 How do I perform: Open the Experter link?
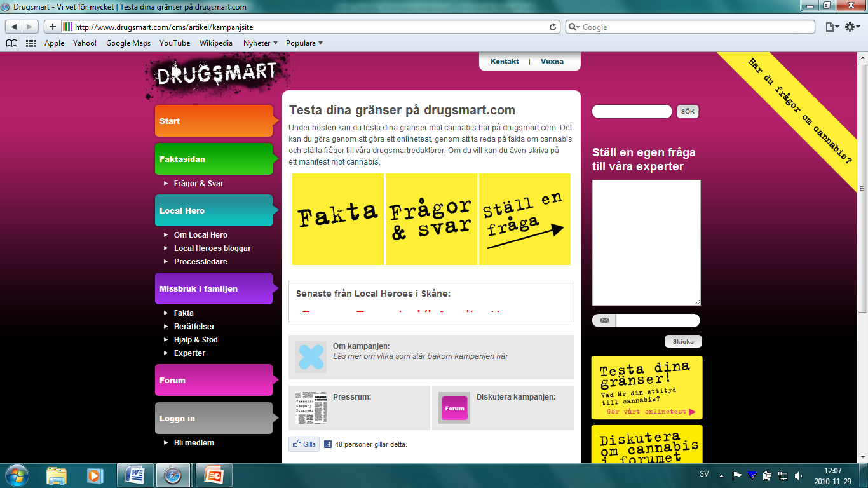[189, 353]
